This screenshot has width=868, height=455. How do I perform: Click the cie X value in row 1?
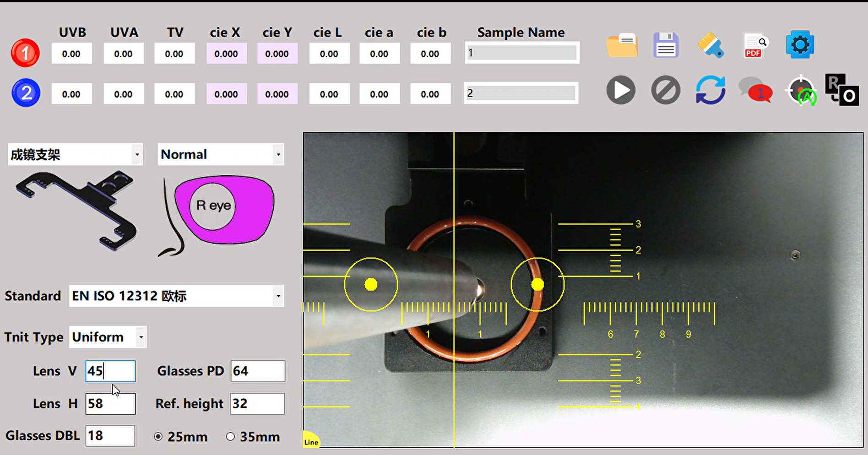coord(226,54)
